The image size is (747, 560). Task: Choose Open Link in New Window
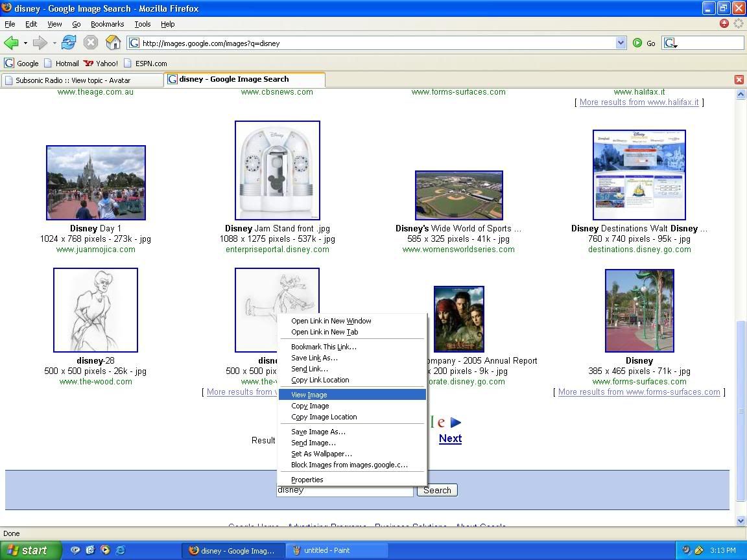pyautogui.click(x=352, y=321)
